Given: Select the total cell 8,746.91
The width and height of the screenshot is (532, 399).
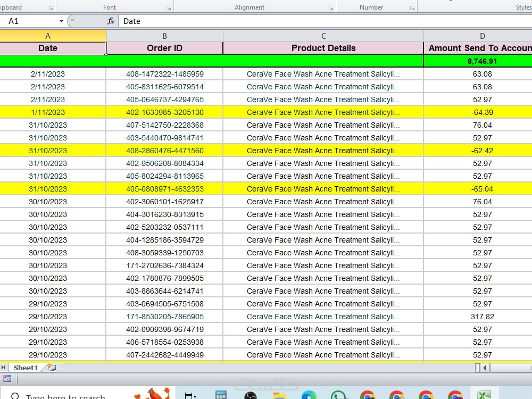Looking at the screenshot, I should 478,61.
